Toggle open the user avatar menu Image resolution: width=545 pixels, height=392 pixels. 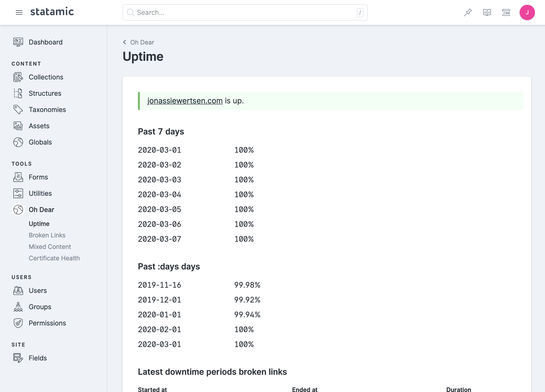click(x=527, y=12)
